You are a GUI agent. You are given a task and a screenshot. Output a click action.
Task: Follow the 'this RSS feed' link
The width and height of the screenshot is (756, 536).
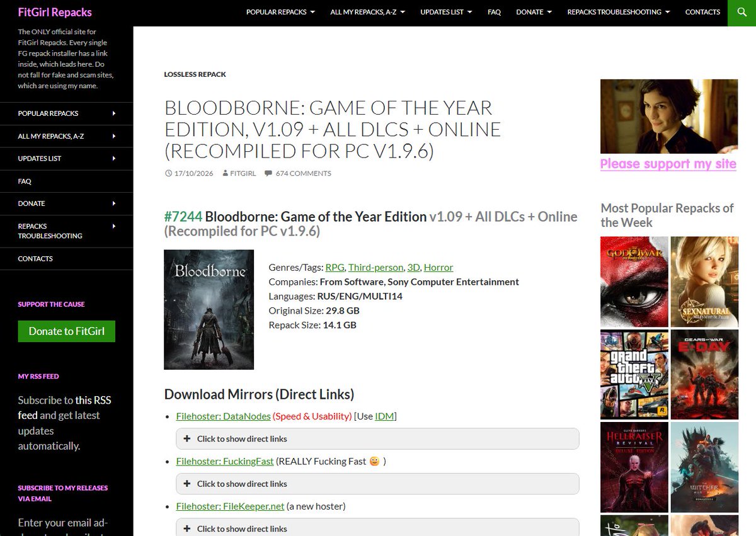tap(66, 408)
